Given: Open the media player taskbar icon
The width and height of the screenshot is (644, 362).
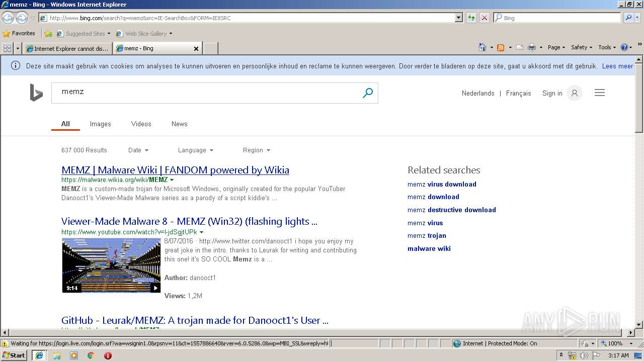Looking at the screenshot, I should click(74, 355).
